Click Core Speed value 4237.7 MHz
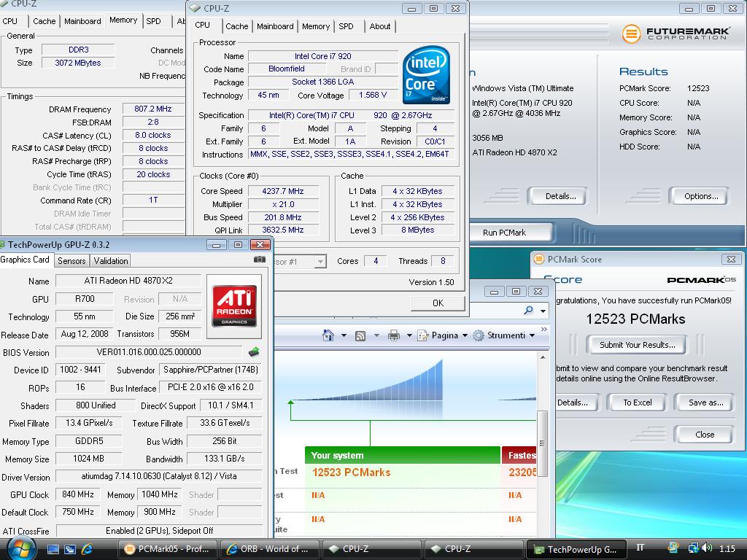The image size is (747, 560). pos(283,191)
